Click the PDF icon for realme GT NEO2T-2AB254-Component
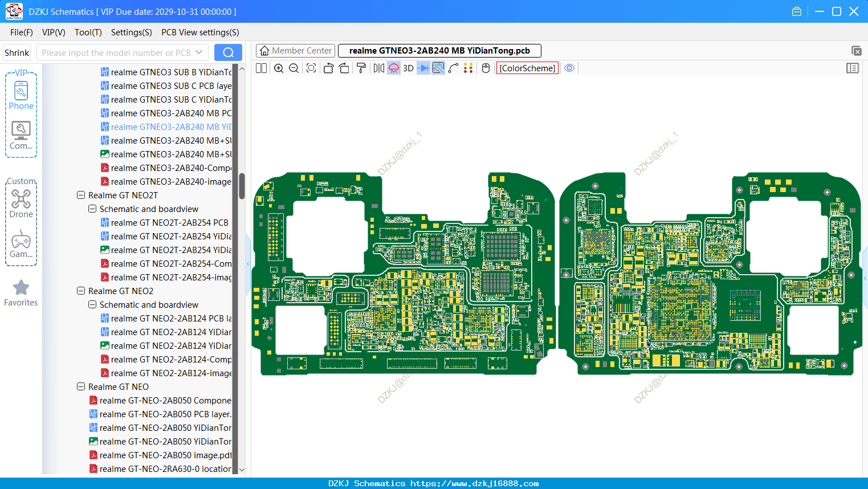This screenshot has width=868, height=489. [x=105, y=263]
